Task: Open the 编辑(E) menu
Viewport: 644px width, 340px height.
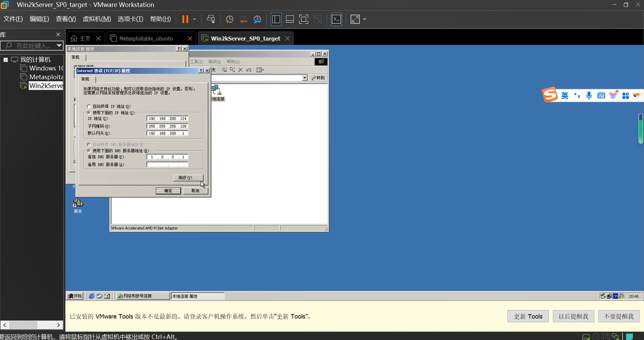Action: tap(39, 19)
